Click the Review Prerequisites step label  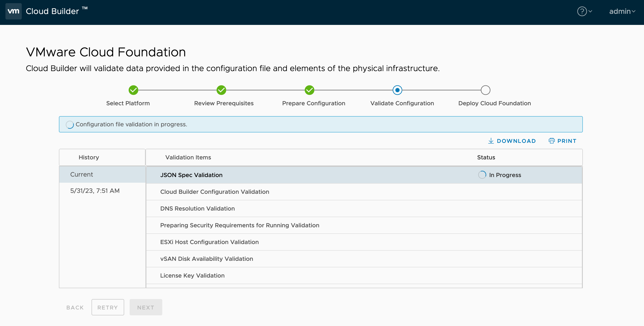(224, 103)
